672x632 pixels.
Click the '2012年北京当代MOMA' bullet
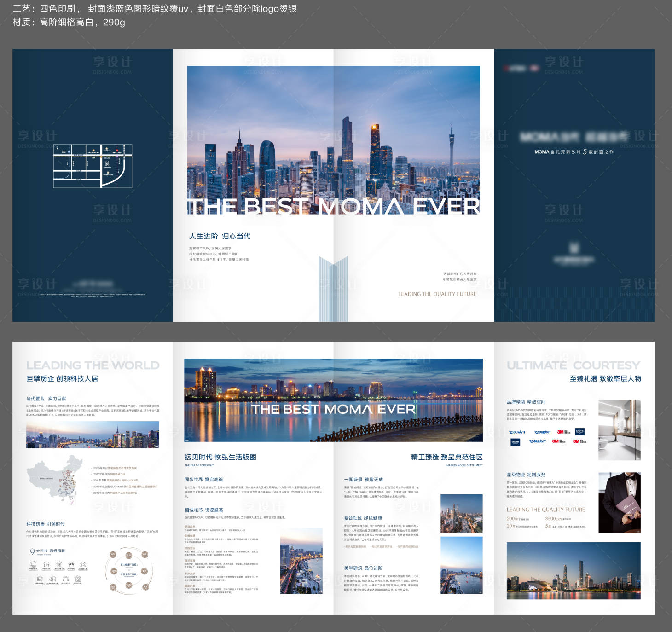(x=125, y=487)
